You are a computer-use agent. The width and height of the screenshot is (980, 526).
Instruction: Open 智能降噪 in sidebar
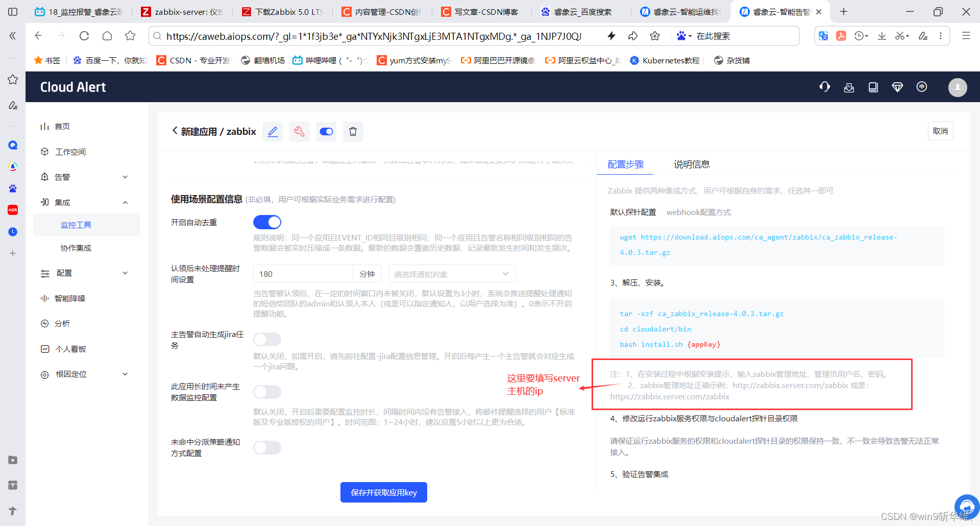click(70, 298)
